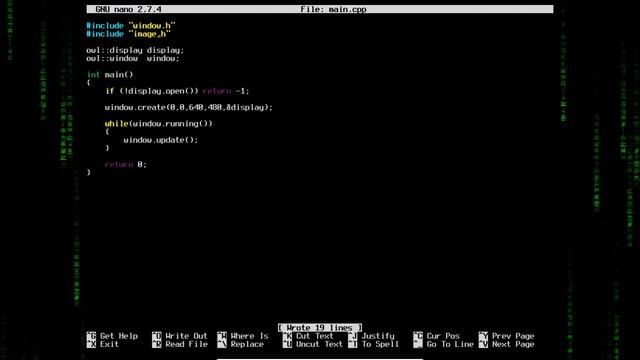Click the File: main.cpp title label

(x=333, y=9)
